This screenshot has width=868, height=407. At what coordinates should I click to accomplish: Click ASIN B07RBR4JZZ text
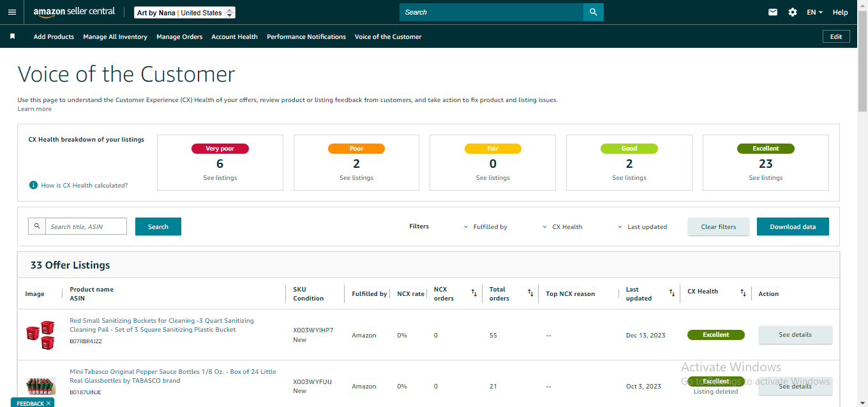pos(86,341)
